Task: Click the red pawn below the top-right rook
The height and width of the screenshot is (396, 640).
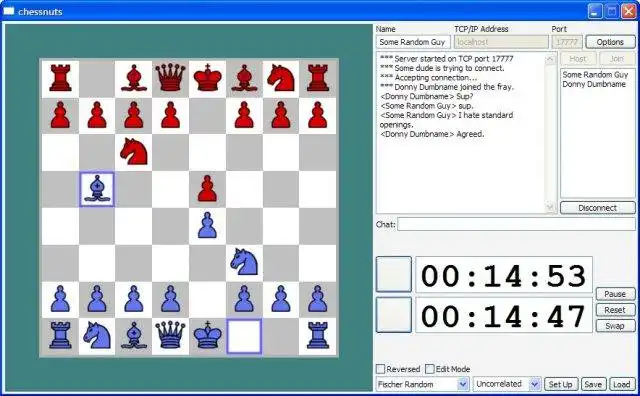Action: [x=318, y=115]
